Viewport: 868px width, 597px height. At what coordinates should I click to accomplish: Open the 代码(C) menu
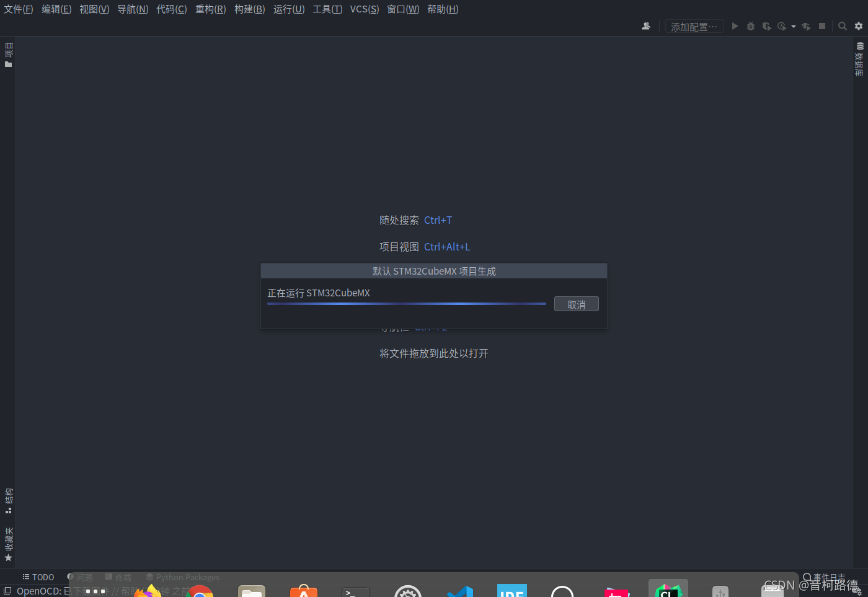click(172, 9)
